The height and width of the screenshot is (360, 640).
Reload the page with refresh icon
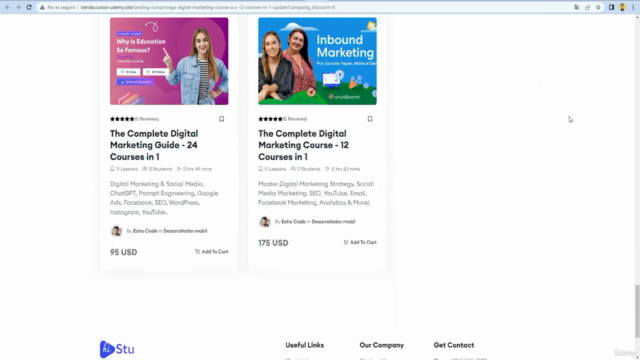click(x=29, y=7)
